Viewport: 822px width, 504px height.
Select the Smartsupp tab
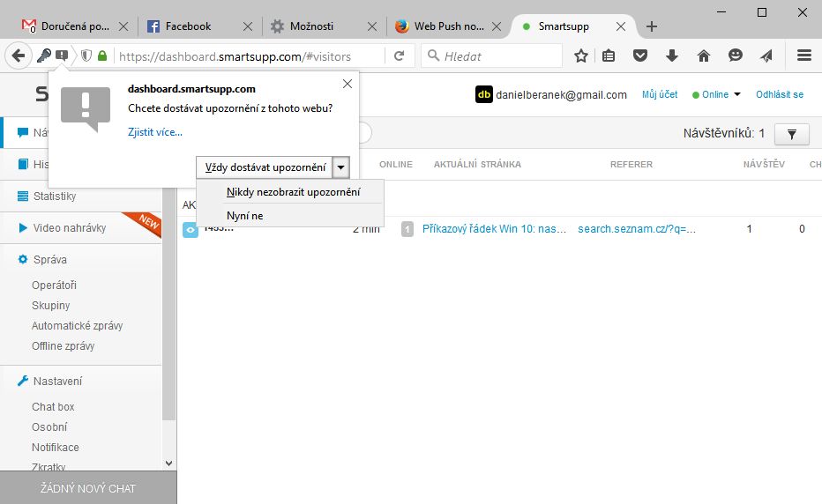coord(572,26)
